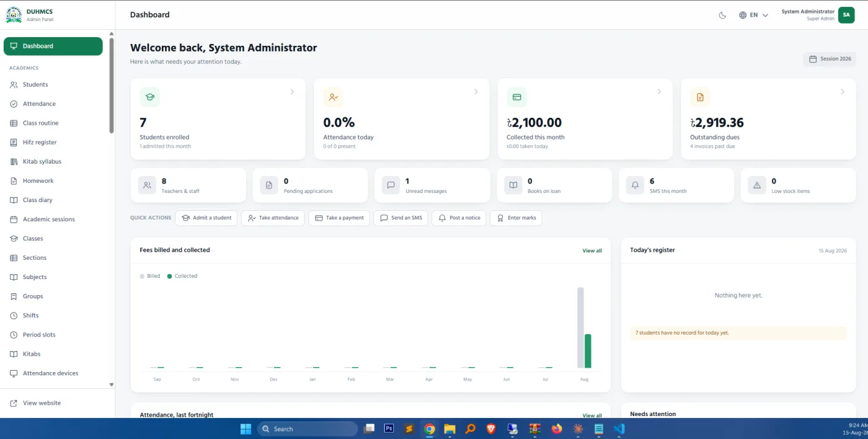Go to Class routine in sidebar

pos(53,123)
